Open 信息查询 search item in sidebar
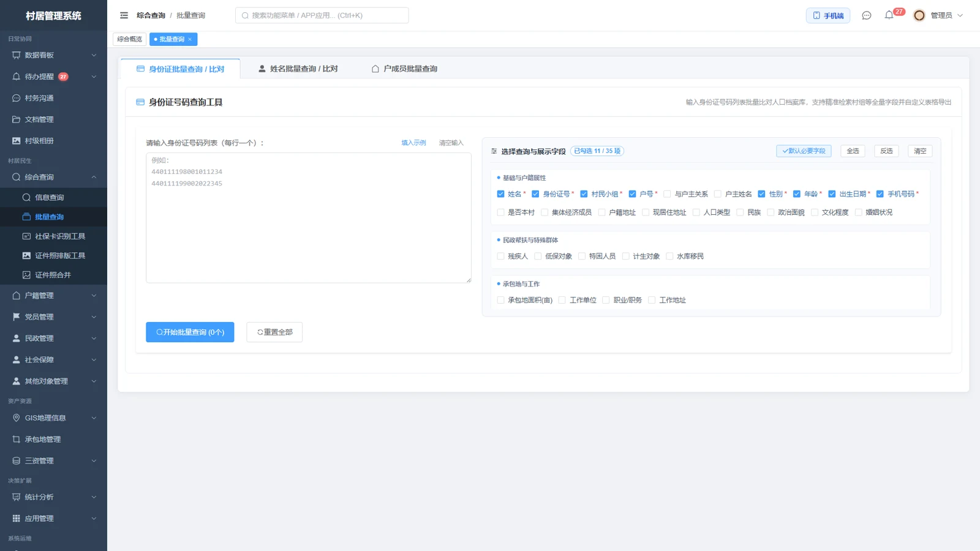This screenshot has width=980, height=551. (x=53, y=197)
